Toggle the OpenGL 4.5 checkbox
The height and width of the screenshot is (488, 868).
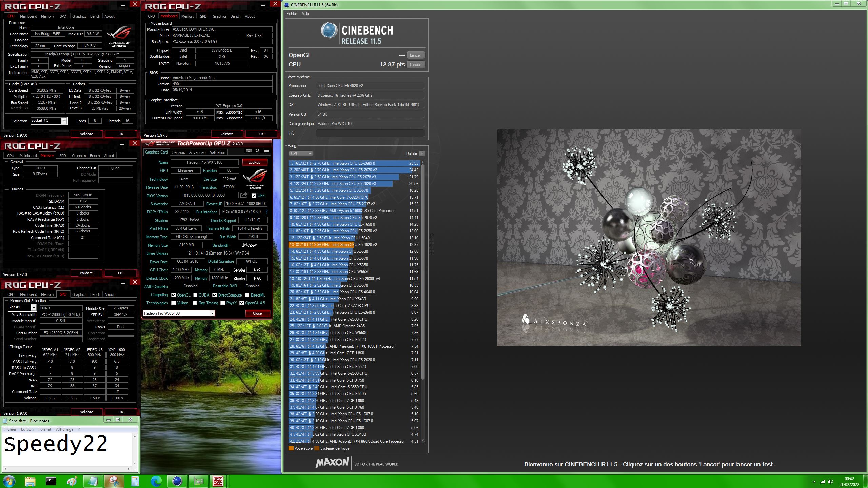(241, 303)
